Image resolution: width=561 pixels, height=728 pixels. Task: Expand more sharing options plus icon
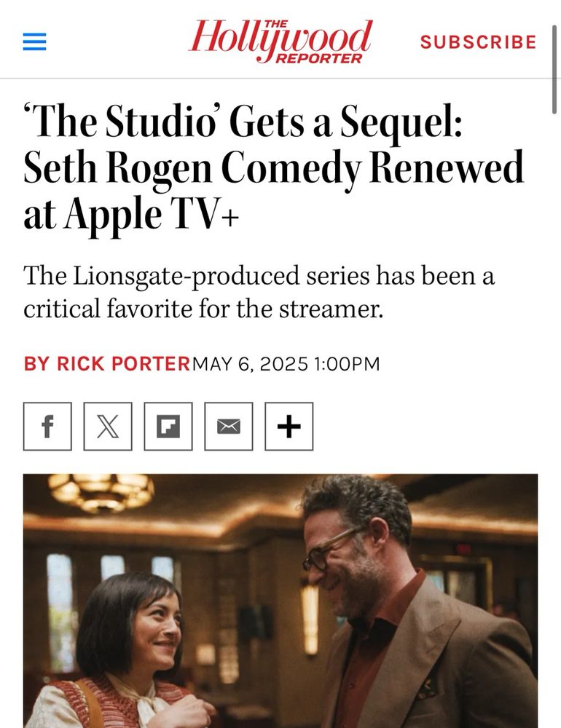click(x=289, y=426)
